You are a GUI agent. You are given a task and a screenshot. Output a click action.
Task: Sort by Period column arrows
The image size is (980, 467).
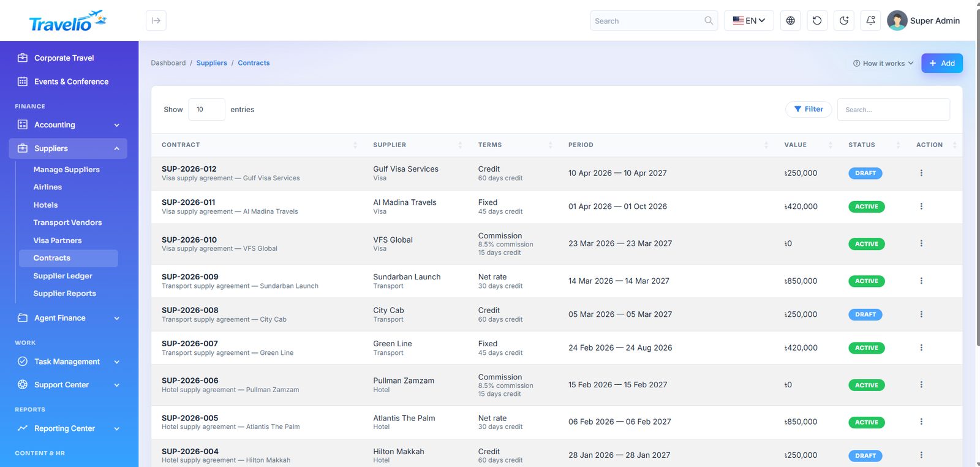pos(766,145)
